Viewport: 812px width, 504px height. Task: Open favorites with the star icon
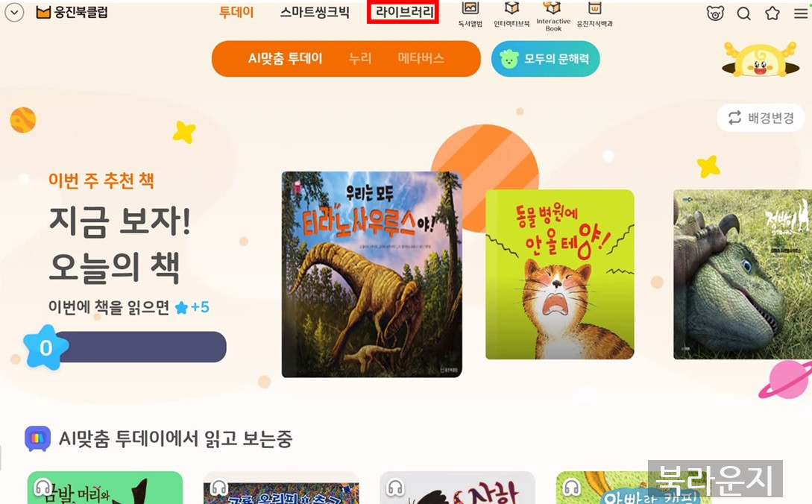coord(772,13)
